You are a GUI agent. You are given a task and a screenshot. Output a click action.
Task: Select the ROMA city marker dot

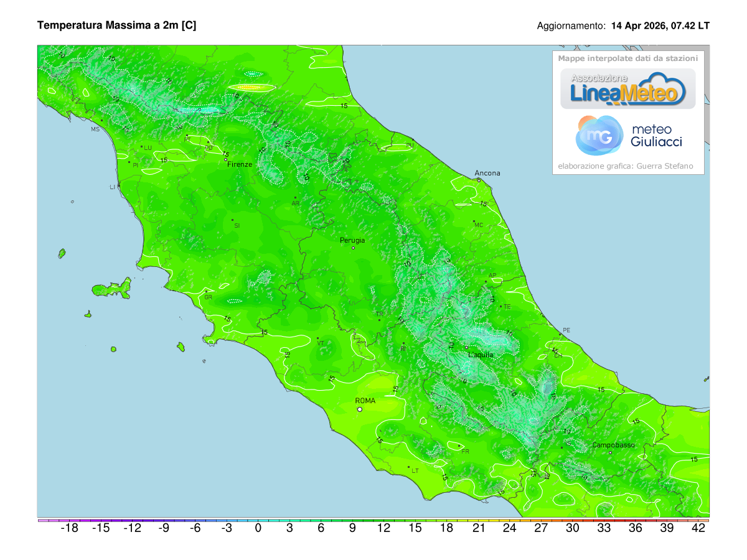point(360,410)
